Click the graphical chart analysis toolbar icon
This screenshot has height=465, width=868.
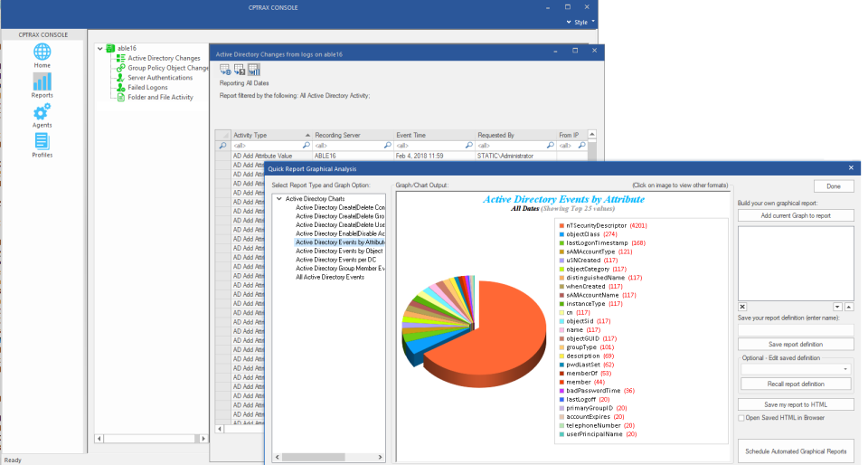[253, 69]
